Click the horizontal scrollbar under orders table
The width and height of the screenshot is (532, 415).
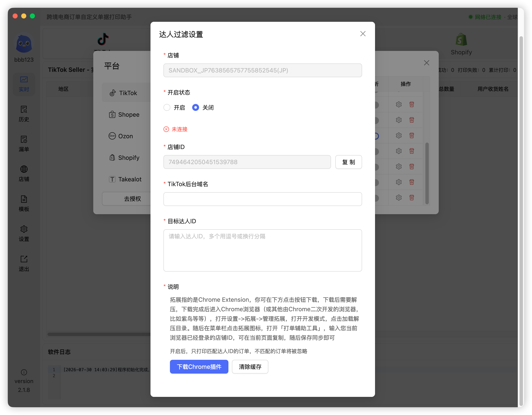click(99, 334)
